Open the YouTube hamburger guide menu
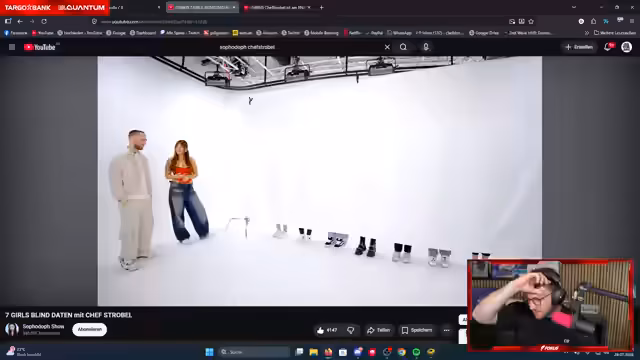The image size is (640, 360). [x=12, y=47]
